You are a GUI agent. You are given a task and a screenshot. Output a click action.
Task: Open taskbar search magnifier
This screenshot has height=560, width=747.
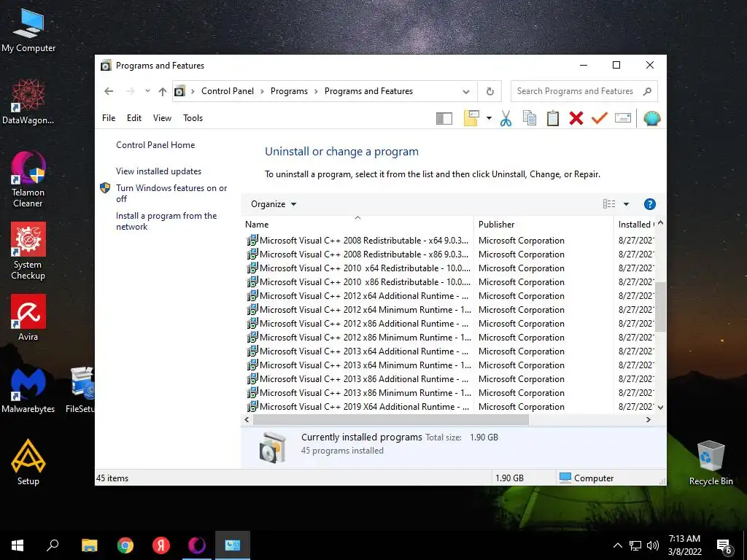pyautogui.click(x=53, y=545)
